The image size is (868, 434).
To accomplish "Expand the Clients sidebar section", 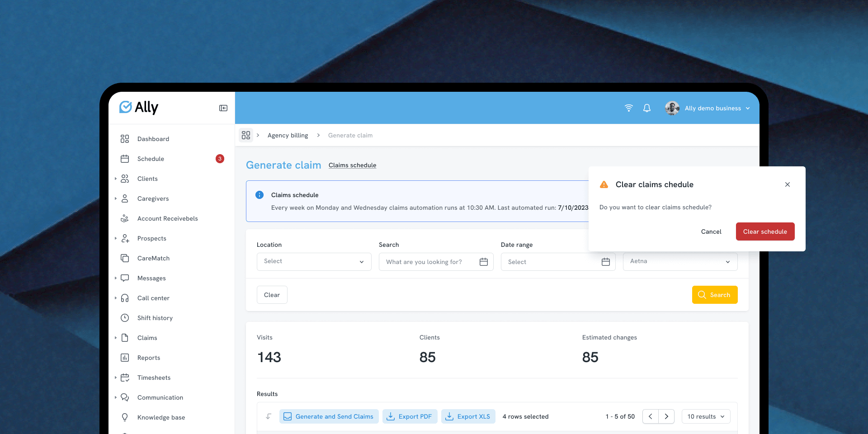I will point(116,179).
